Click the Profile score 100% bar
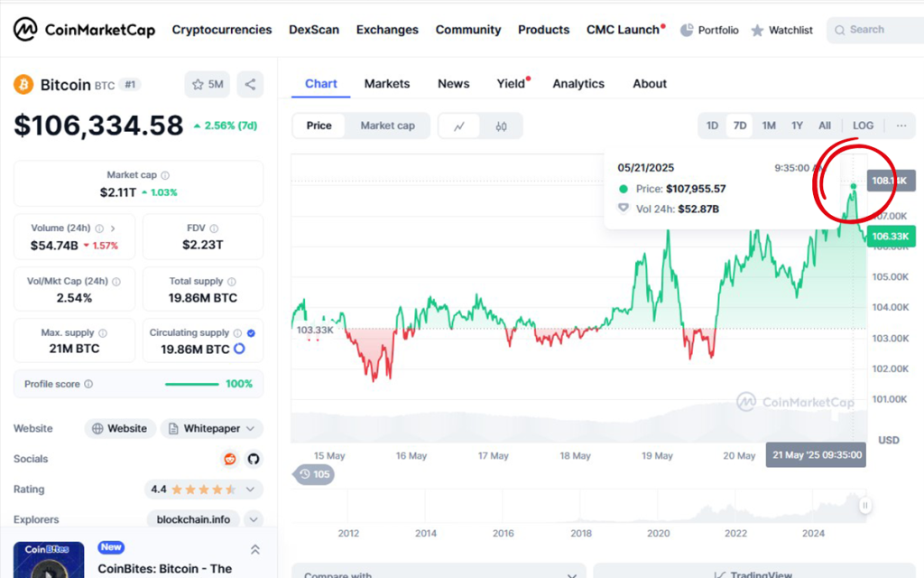Screen dimensions: 924x578 (192, 384)
